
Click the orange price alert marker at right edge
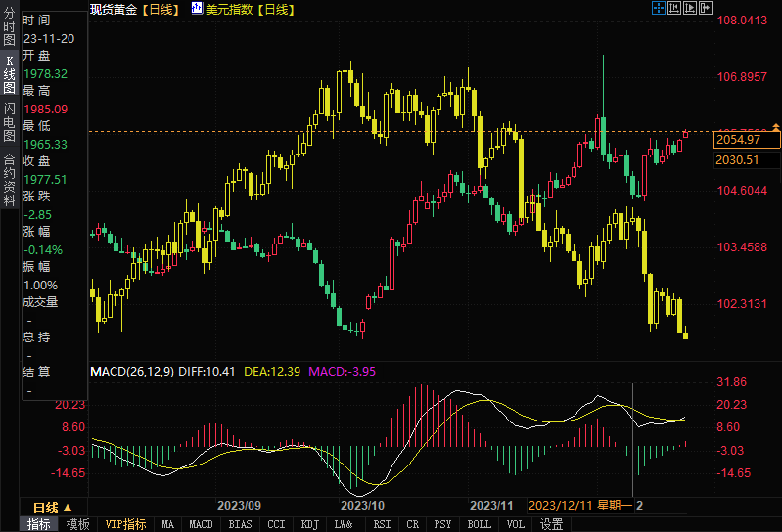[x=777, y=126]
